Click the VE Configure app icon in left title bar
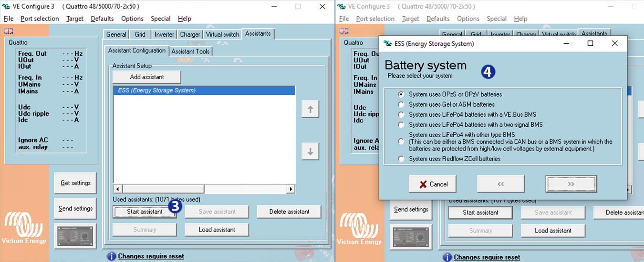Image resolution: width=644 pixels, height=262 pixels. pyautogui.click(x=7, y=7)
